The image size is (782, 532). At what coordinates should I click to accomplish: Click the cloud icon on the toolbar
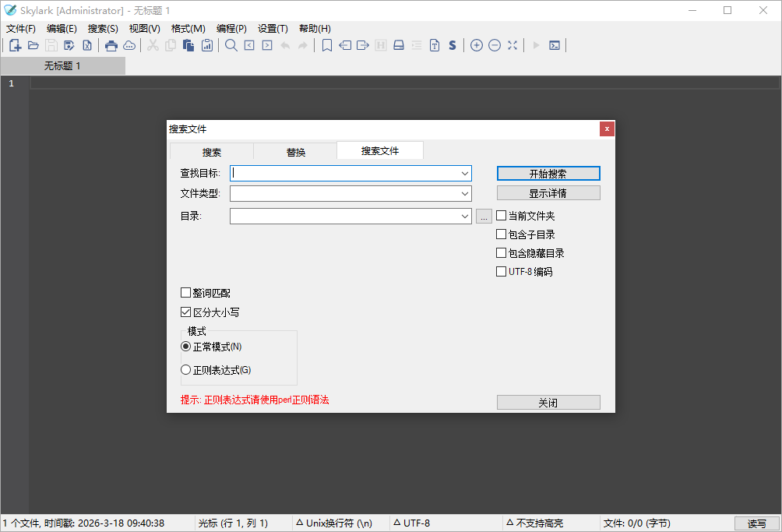(129, 45)
